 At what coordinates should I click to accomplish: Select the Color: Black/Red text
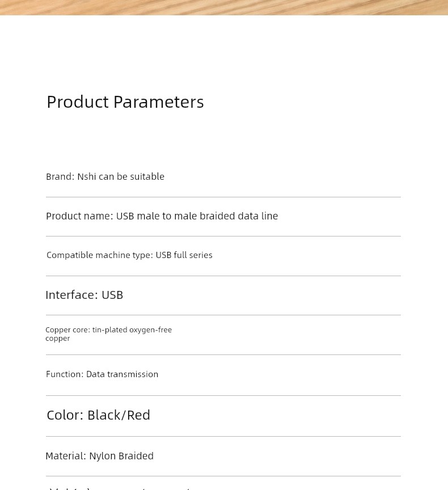click(x=99, y=415)
